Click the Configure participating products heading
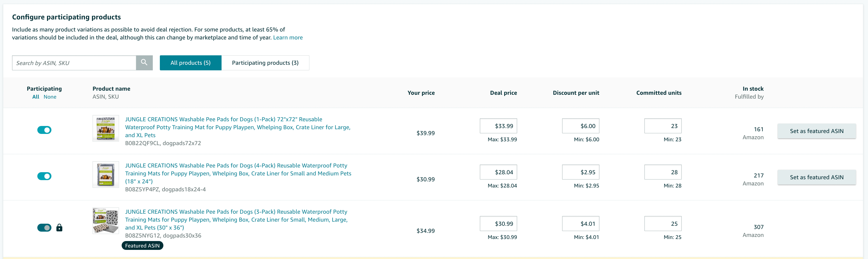 point(66,17)
